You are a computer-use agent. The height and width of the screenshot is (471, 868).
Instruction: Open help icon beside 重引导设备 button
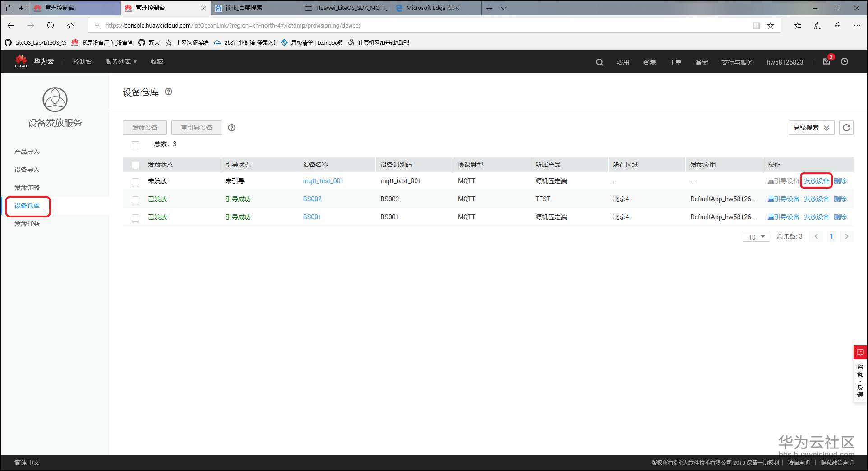tap(231, 128)
